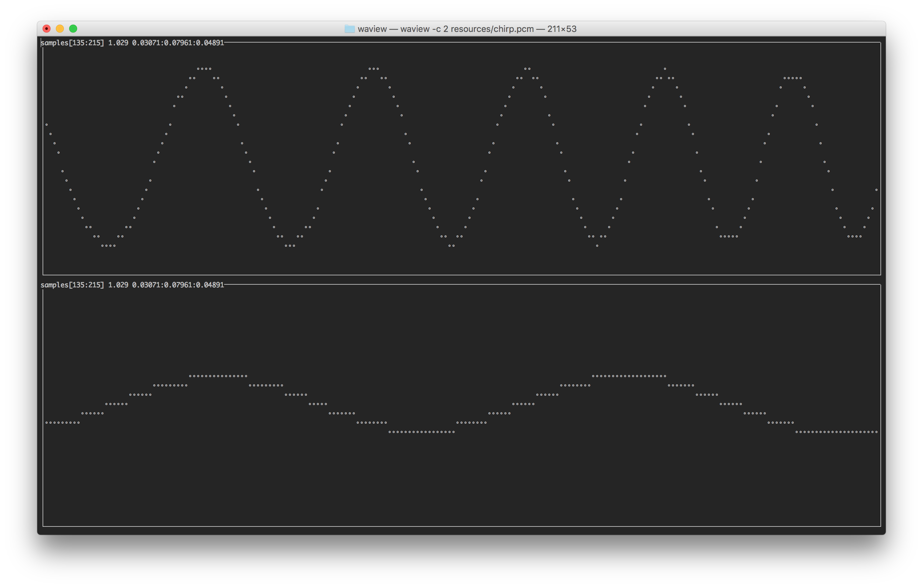Click the middle valley of the bottom waveform
923x588 pixels.
[422, 432]
